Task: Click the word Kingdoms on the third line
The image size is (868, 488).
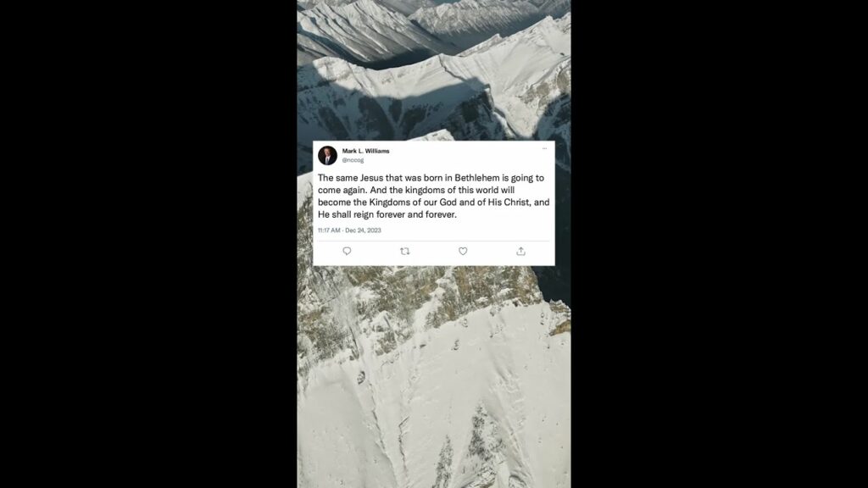Action: [390, 202]
